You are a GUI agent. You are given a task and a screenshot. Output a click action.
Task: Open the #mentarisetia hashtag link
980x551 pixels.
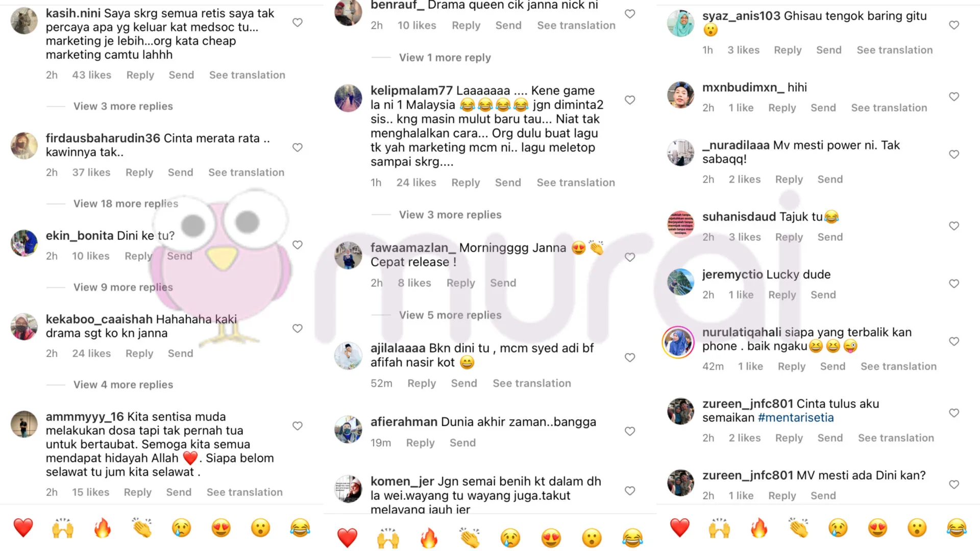pos(796,418)
